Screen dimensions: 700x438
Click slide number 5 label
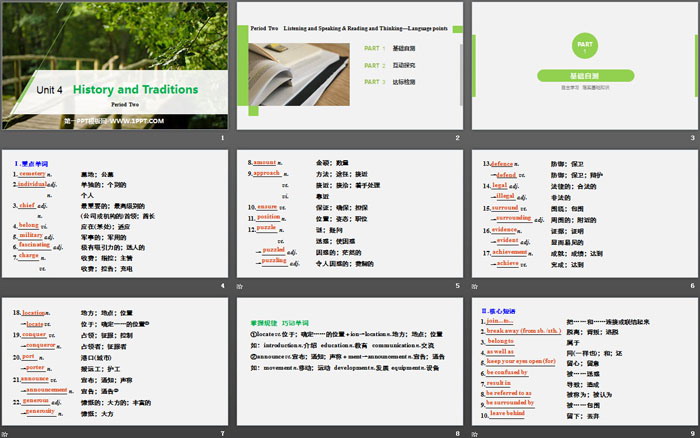coord(458,286)
